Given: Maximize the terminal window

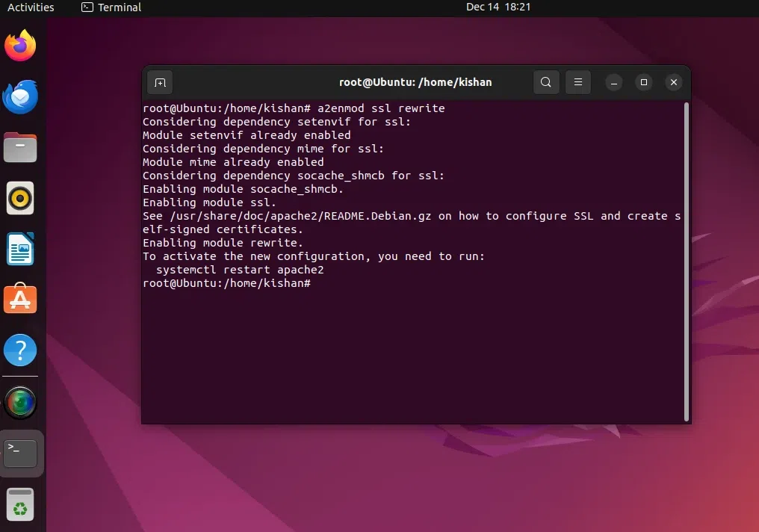Looking at the screenshot, I should (644, 82).
